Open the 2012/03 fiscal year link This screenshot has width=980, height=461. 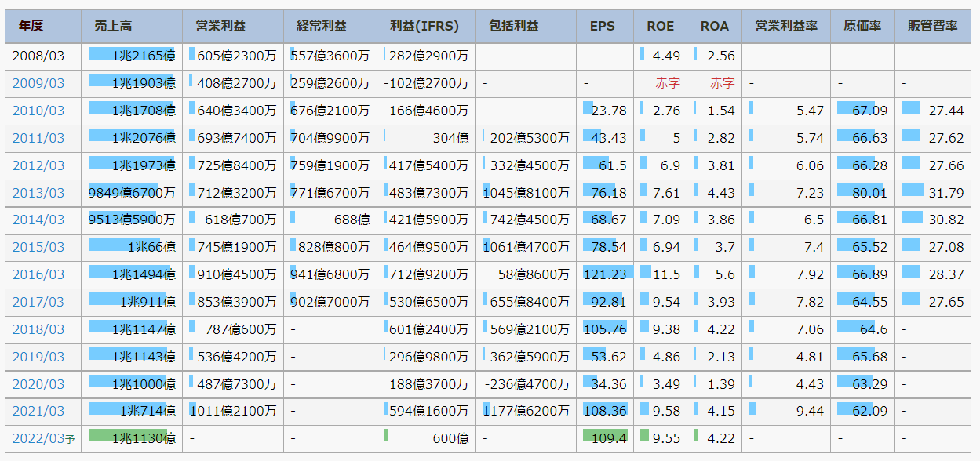pos(38,165)
